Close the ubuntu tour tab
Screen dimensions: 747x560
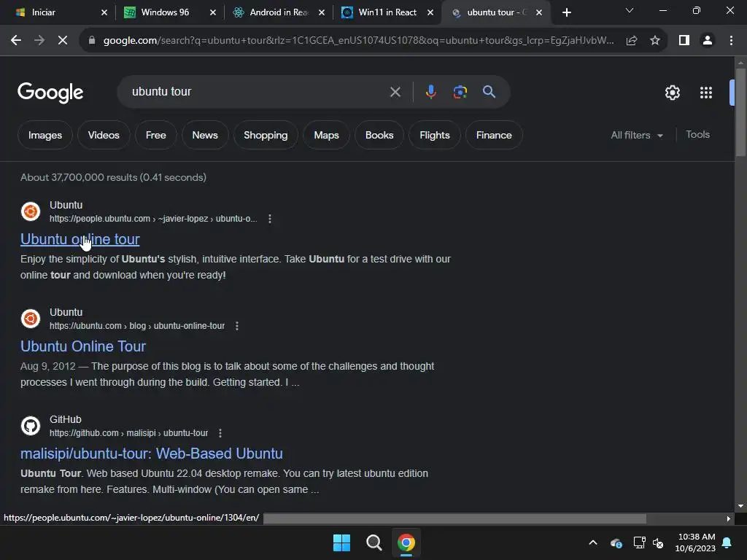pos(539,12)
